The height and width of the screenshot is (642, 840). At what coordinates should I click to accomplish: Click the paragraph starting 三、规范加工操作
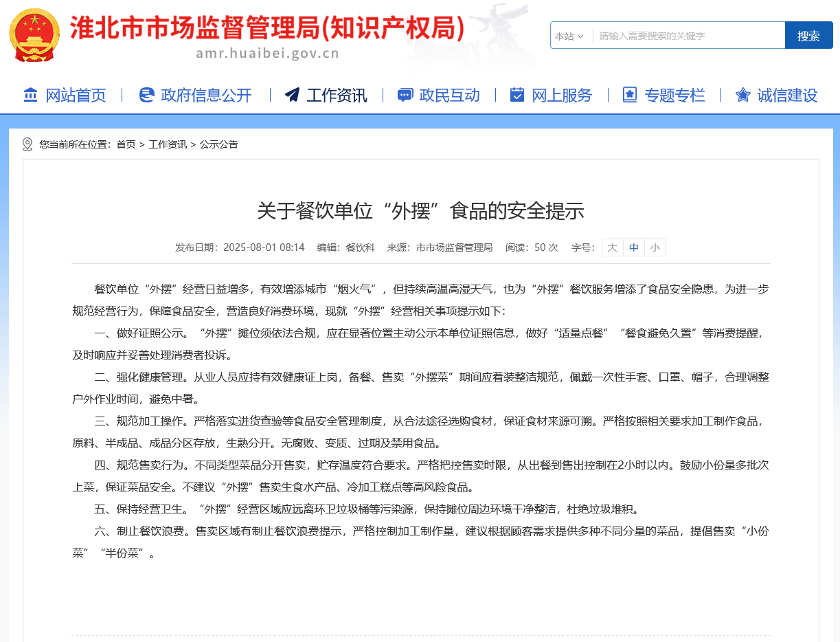coord(420,432)
